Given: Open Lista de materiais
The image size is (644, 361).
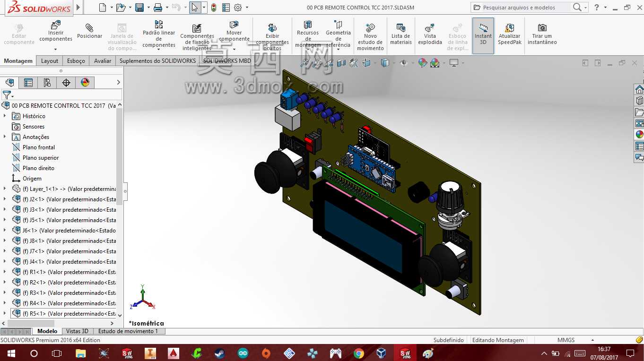Looking at the screenshot, I should (x=400, y=34).
